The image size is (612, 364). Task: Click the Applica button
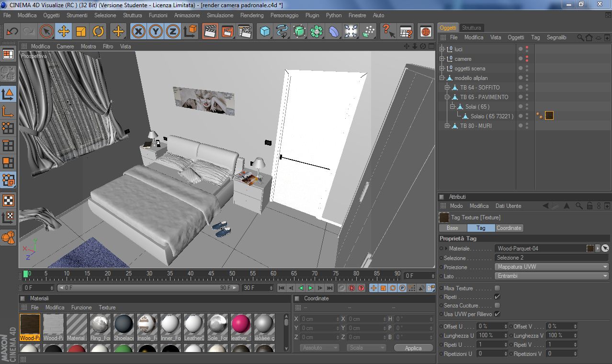click(x=413, y=348)
